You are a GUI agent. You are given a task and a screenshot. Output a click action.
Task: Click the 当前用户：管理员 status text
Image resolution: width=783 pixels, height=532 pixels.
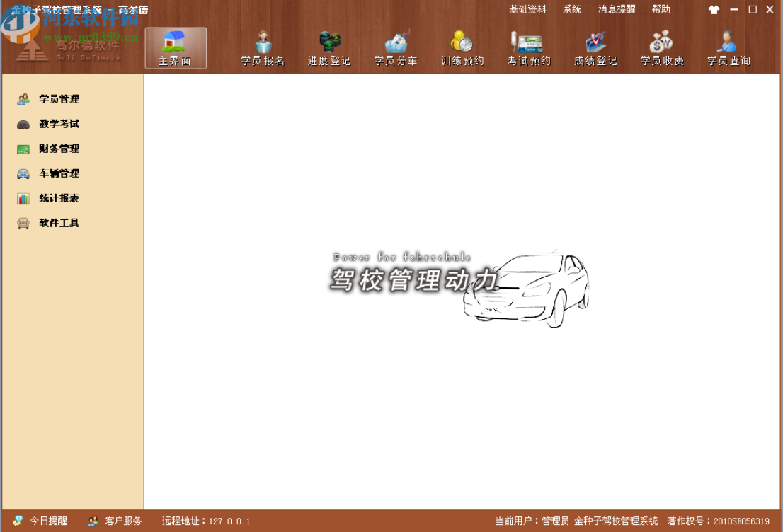pyautogui.click(x=532, y=521)
